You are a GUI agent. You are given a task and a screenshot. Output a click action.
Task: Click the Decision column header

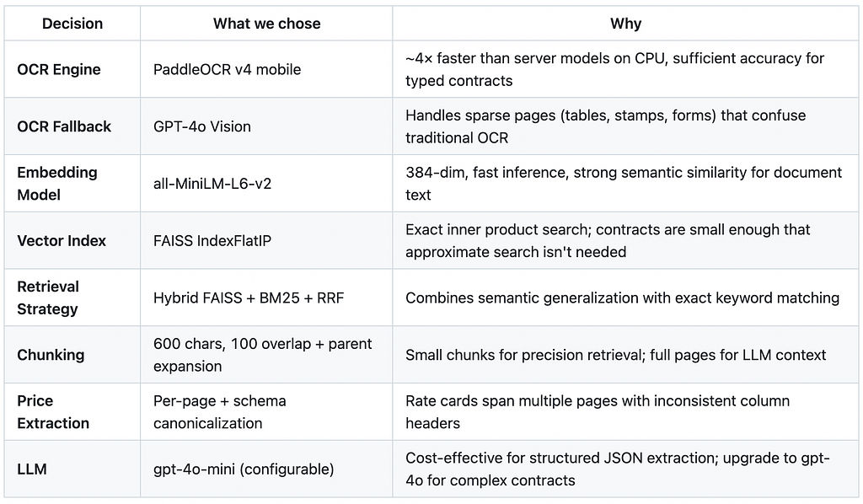[x=72, y=24]
